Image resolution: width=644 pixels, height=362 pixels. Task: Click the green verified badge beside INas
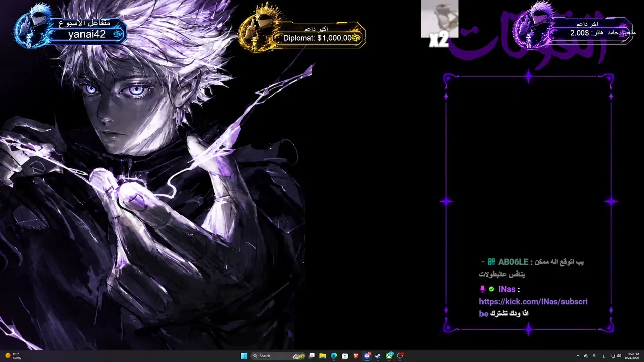(491, 289)
